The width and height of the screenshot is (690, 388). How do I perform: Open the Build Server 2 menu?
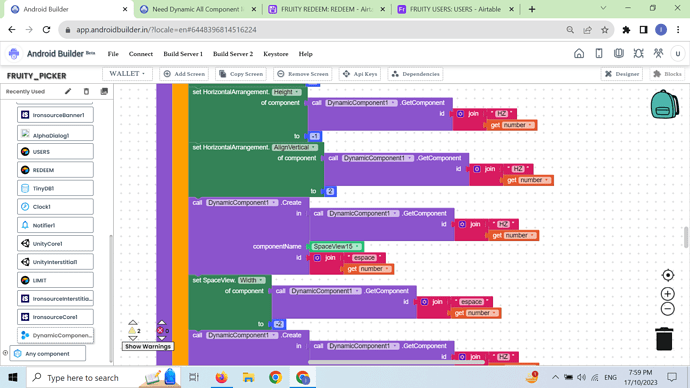point(233,54)
